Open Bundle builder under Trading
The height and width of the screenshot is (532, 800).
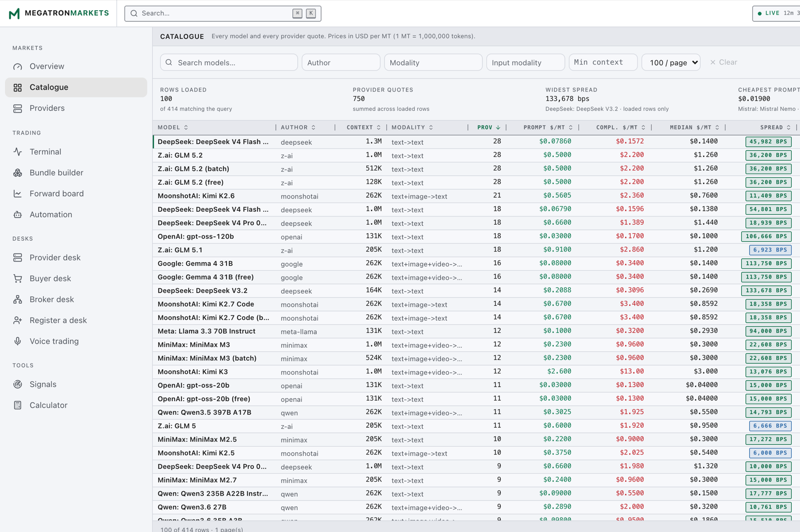coord(76,172)
